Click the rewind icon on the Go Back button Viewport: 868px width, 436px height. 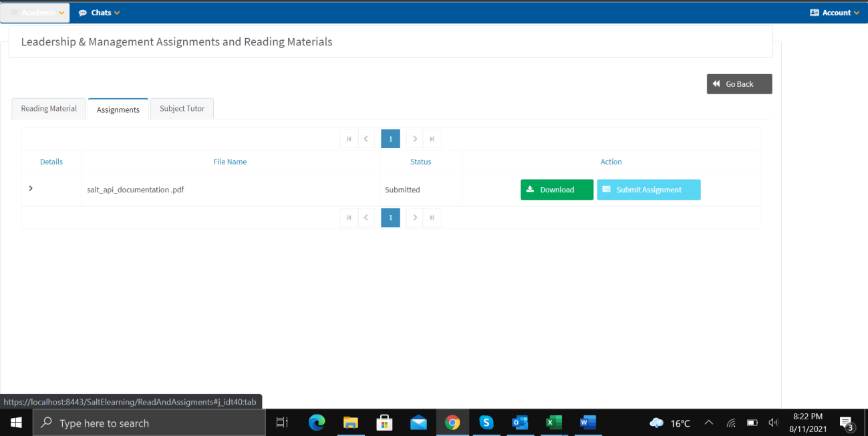tap(717, 83)
